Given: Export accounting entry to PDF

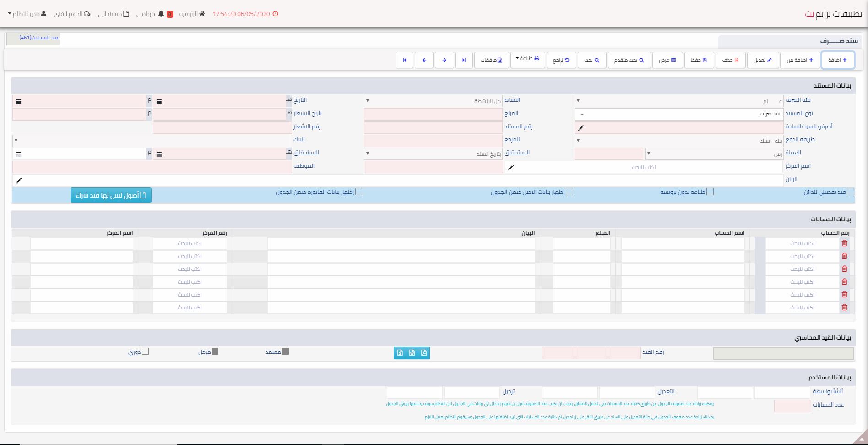Looking at the screenshot, I should point(424,353).
